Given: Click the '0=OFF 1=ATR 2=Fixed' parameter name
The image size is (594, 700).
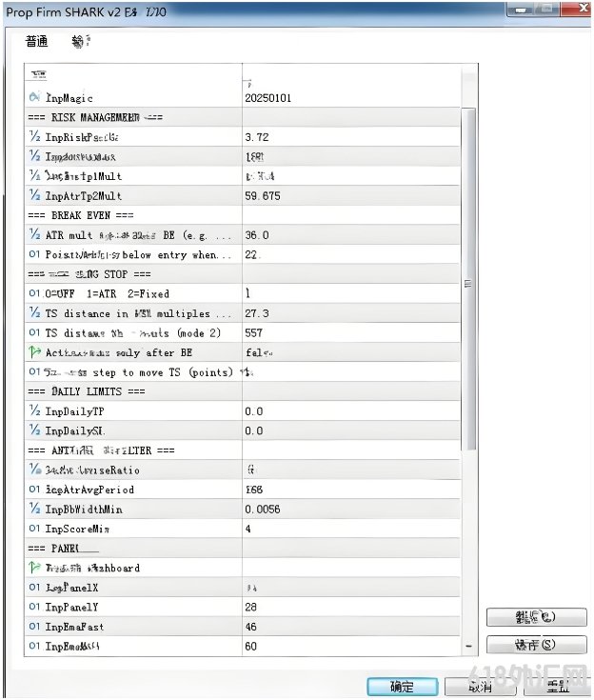Looking at the screenshot, I should point(108,293).
